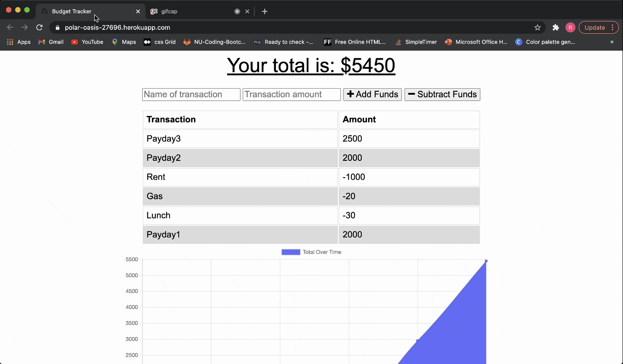Viewport: 623px width, 364px height.
Task: Open the Chrome profile menu via avatar R
Action: coord(570,27)
